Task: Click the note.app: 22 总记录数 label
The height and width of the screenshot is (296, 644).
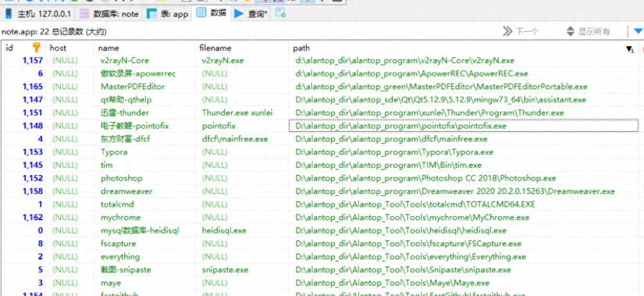Action: pyautogui.click(x=54, y=32)
